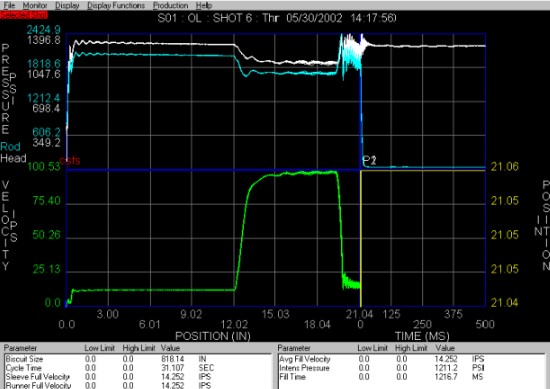Select the Biscuit Size parameter row

[x=138, y=359]
